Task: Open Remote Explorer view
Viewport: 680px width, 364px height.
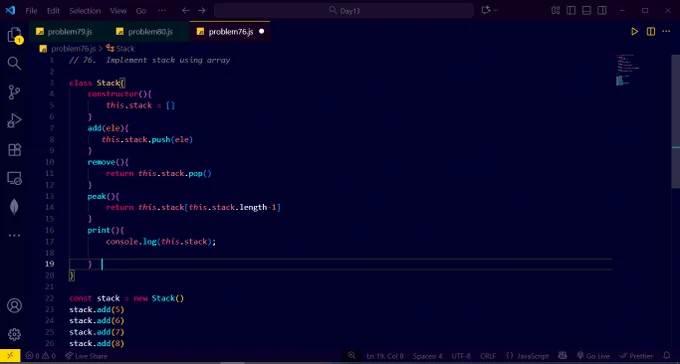Action: coord(14,178)
